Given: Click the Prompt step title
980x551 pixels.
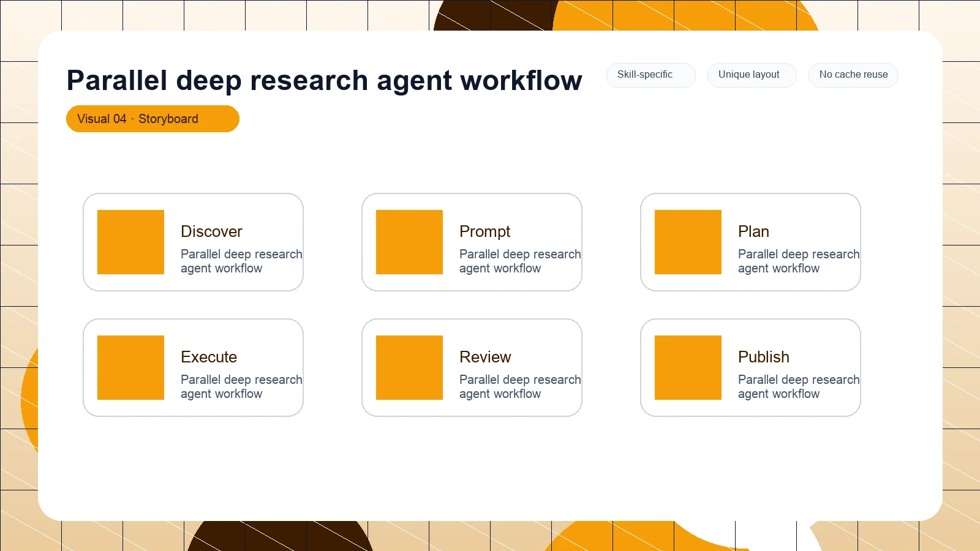Looking at the screenshot, I should [484, 231].
